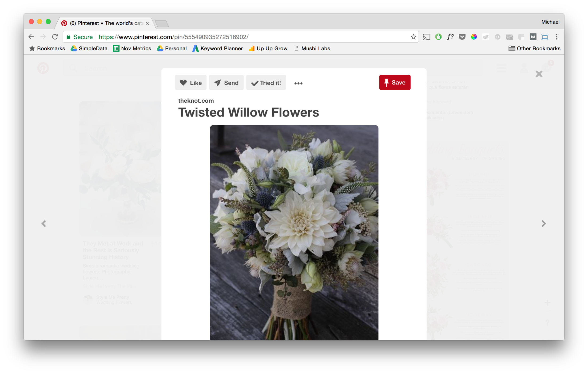Visit the theknot.com source link
588x374 pixels.
coord(196,101)
